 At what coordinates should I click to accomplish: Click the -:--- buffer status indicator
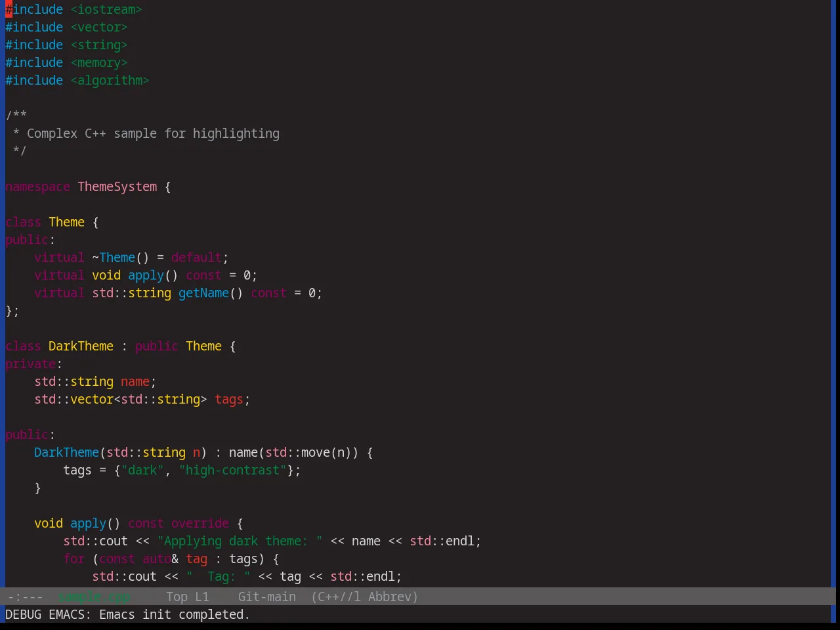click(x=25, y=597)
